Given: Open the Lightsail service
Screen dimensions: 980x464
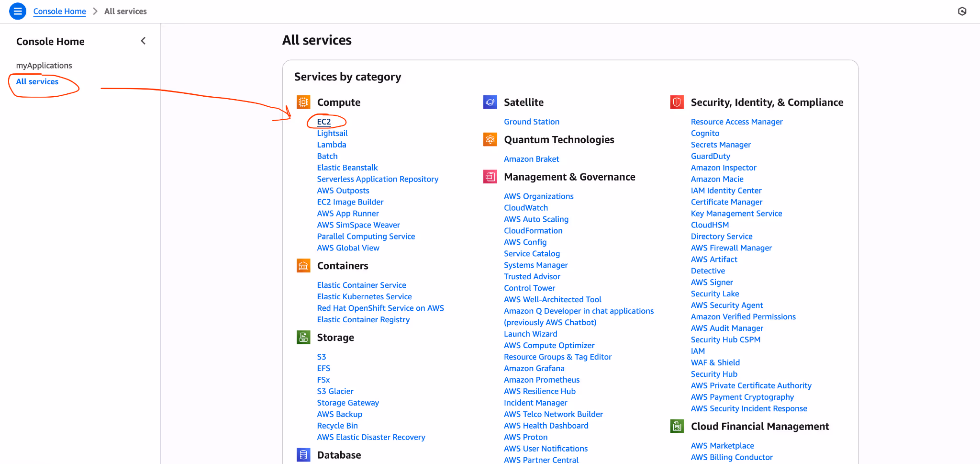Looking at the screenshot, I should coord(332,133).
